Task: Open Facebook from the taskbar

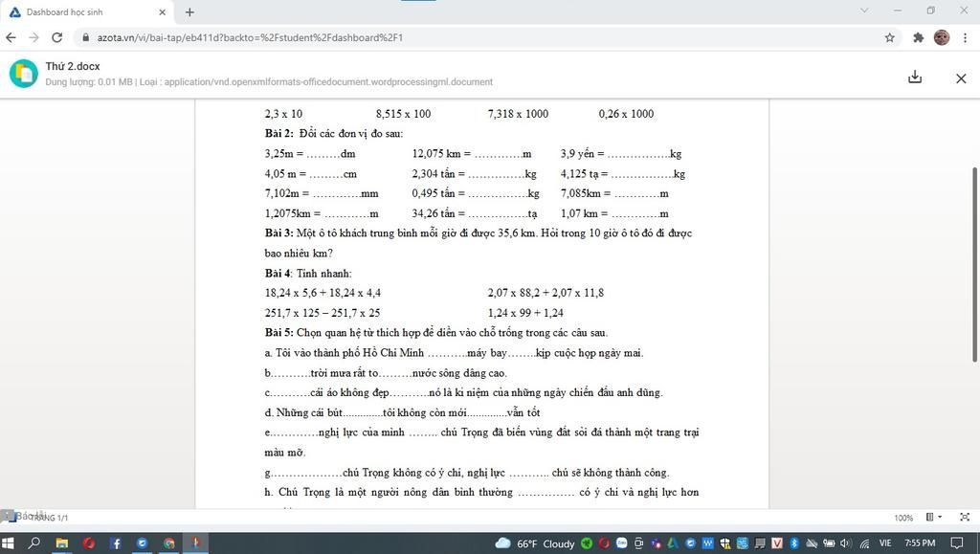Action: 116,543
